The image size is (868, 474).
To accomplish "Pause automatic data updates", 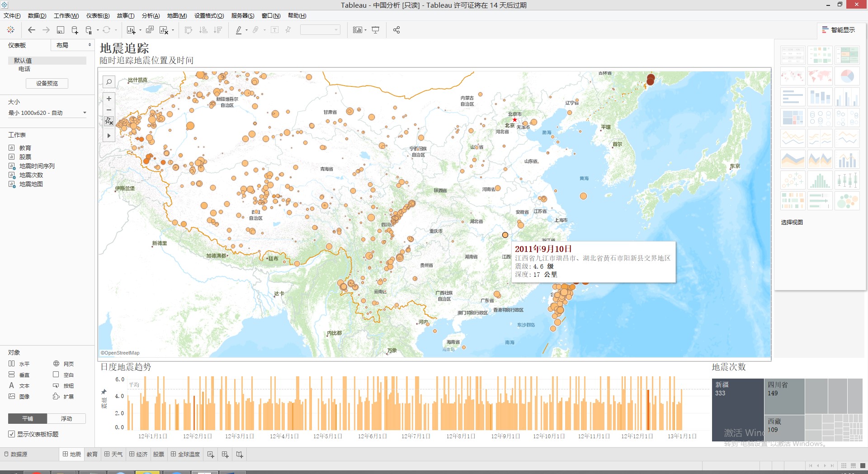I will (89, 30).
